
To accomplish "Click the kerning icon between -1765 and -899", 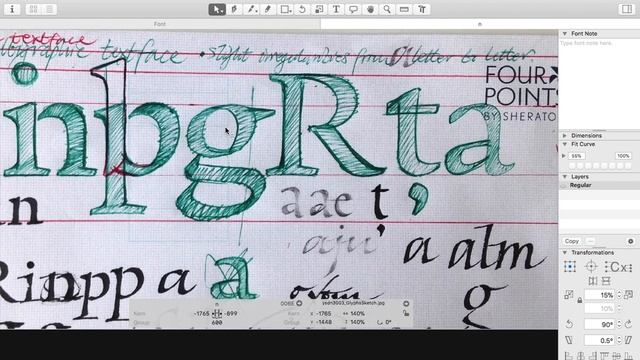I will [217, 313].
